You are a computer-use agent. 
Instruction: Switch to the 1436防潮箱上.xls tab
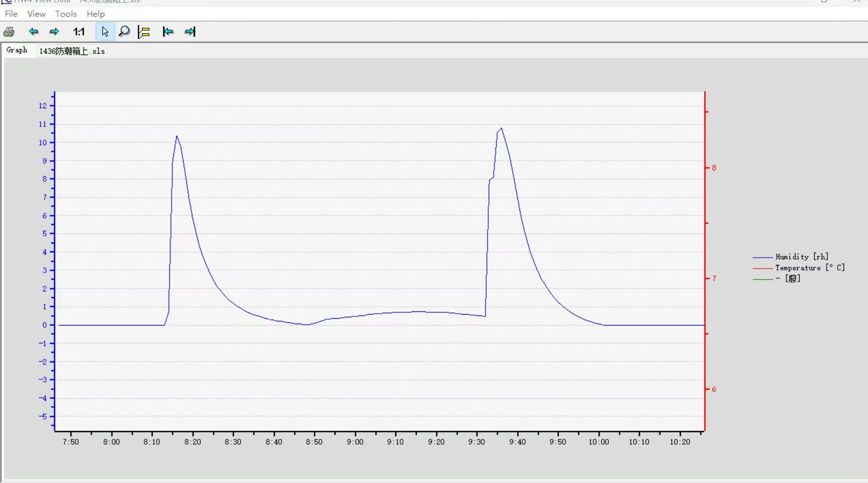pyautogui.click(x=72, y=51)
